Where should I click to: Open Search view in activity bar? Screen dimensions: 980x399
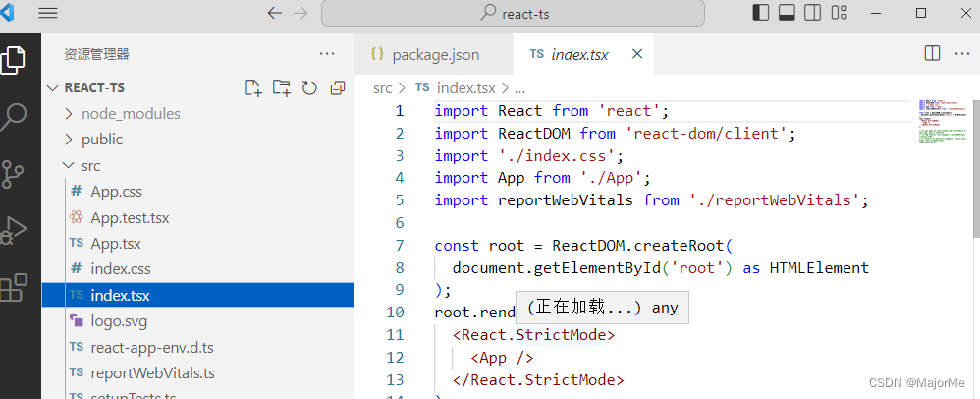pos(13,117)
